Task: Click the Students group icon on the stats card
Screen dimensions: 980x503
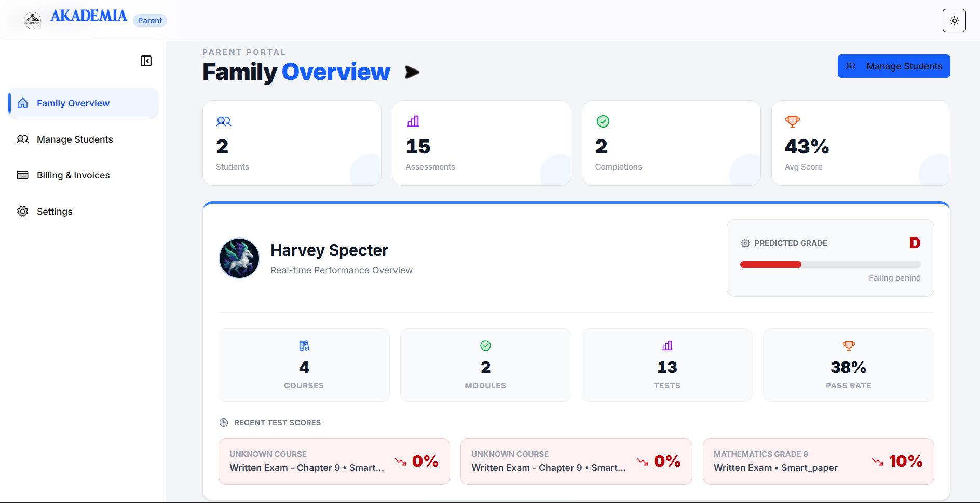Action: tap(224, 121)
